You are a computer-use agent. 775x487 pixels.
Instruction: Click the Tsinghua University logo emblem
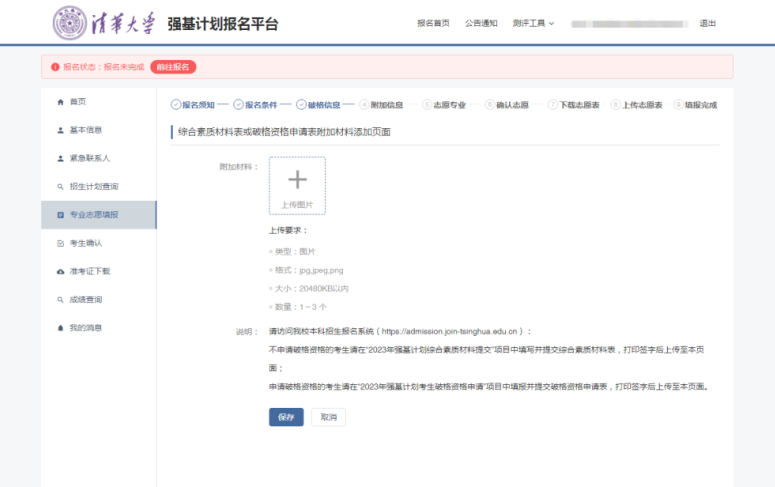click(x=70, y=23)
